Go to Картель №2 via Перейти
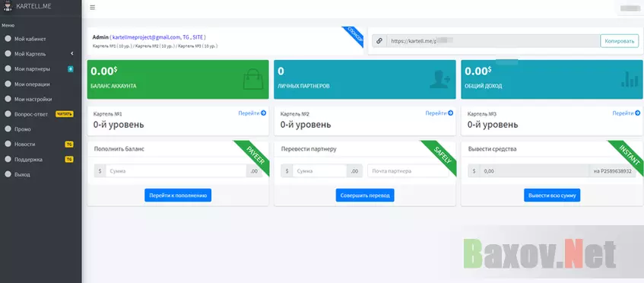The width and height of the screenshot is (644, 283). pos(439,113)
